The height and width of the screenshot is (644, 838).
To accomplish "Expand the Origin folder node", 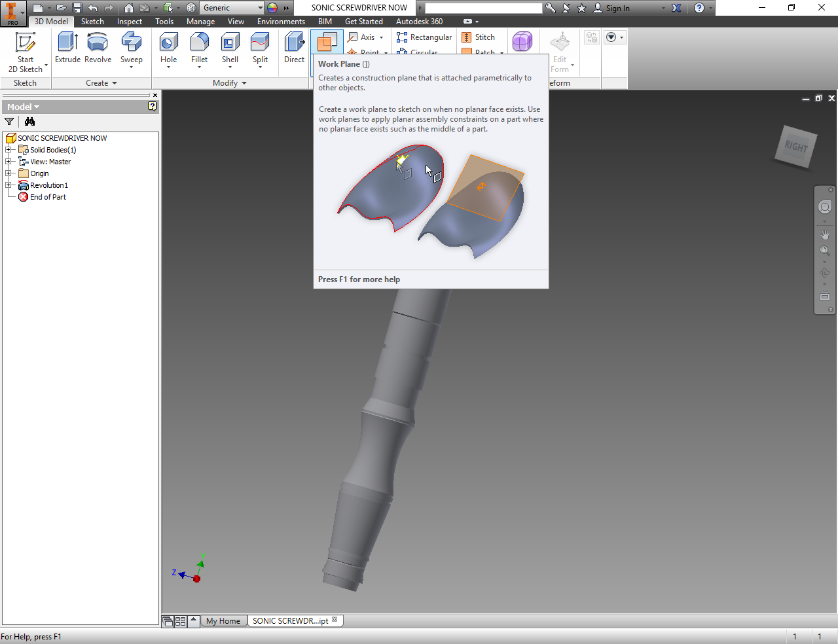I will (9, 173).
